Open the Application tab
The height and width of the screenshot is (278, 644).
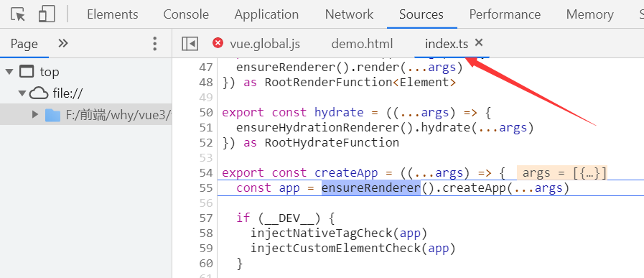coord(266,14)
